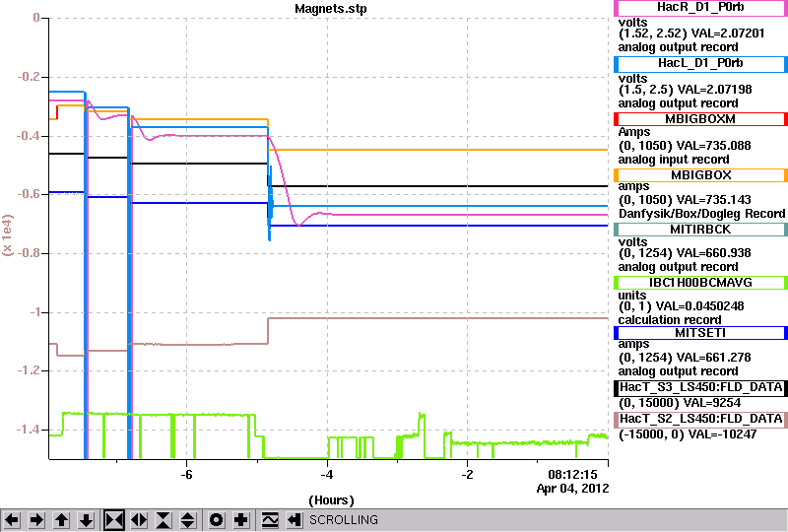Select the MBIGBOX orange legend entry

[x=700, y=175]
